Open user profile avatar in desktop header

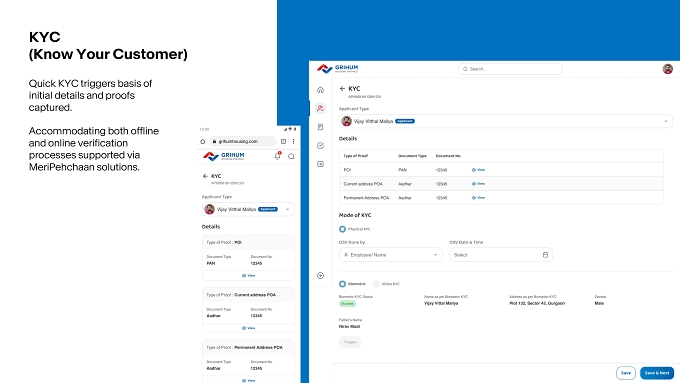[667, 69]
